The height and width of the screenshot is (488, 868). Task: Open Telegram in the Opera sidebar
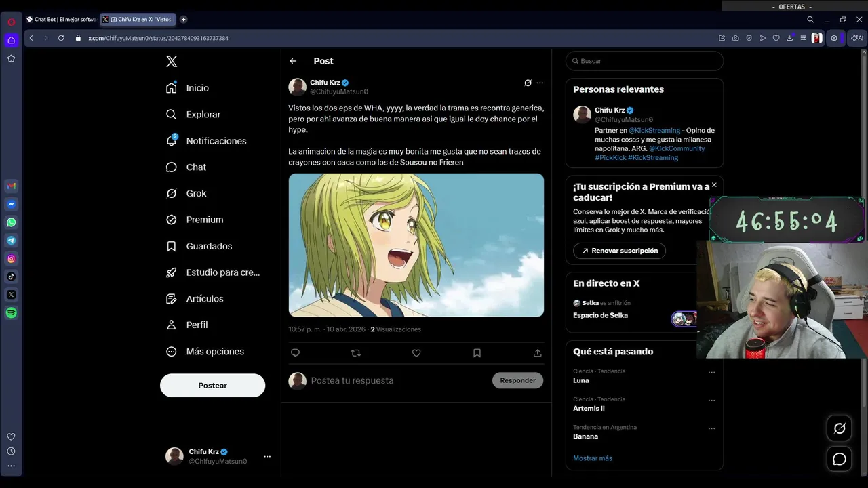click(12, 241)
